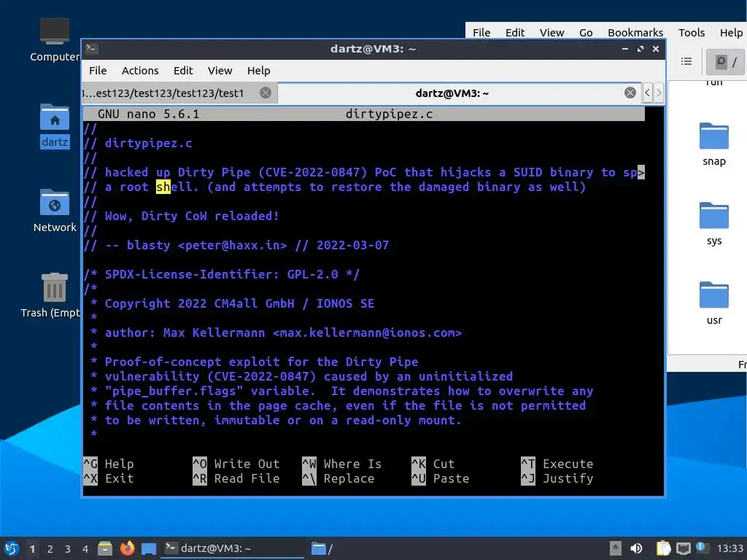Image resolution: width=747 pixels, height=560 pixels.
Task: Click the peter@haxx.in email text
Action: (233, 245)
